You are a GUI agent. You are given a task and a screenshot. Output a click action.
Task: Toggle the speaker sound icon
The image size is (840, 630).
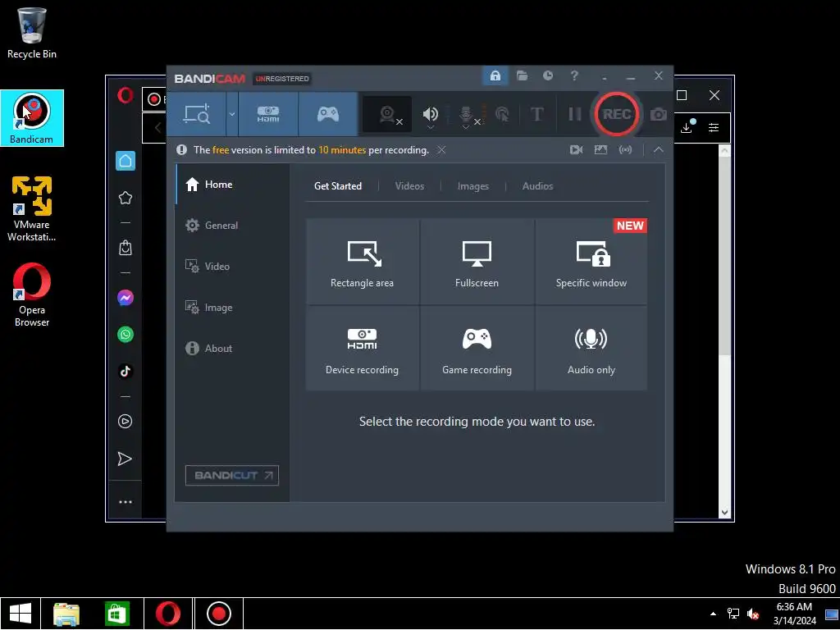[x=430, y=114]
